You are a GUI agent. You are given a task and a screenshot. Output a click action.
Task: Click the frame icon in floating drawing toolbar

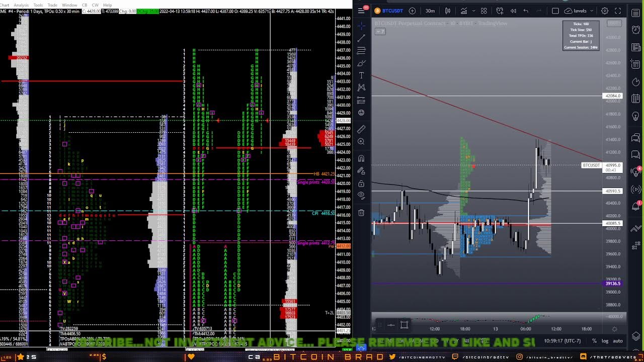[404, 325]
